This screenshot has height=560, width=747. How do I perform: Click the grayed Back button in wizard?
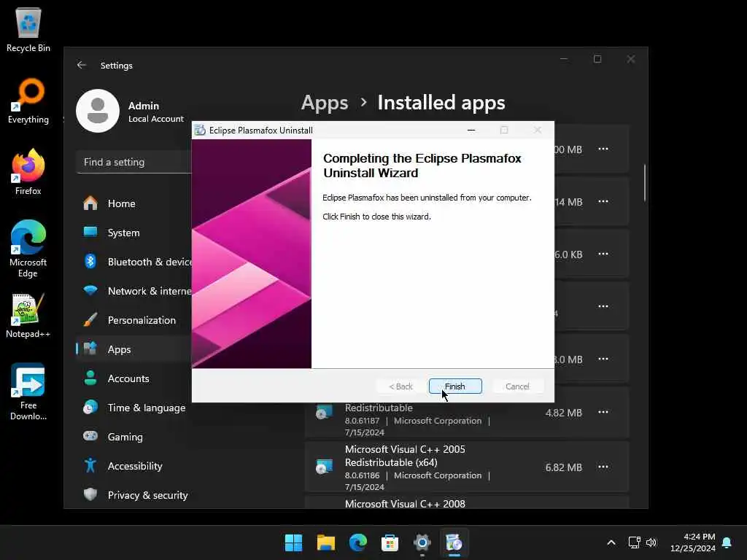coord(400,386)
